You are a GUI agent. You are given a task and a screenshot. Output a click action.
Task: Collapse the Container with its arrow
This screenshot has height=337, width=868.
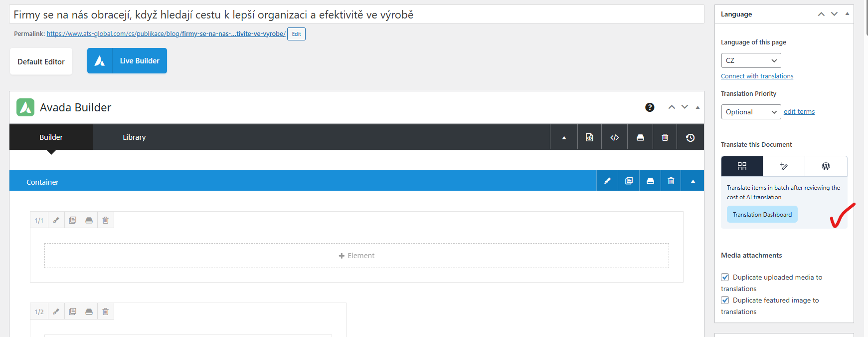coord(693,181)
